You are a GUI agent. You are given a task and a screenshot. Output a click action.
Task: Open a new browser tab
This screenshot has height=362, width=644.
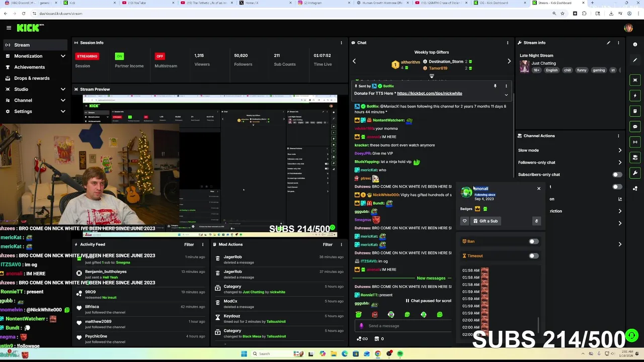point(592,3)
